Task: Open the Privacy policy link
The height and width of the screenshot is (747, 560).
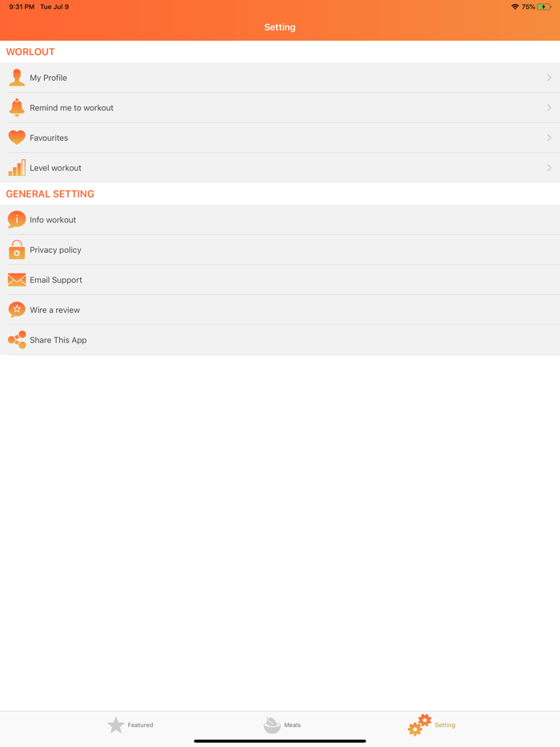Action: 280,250
